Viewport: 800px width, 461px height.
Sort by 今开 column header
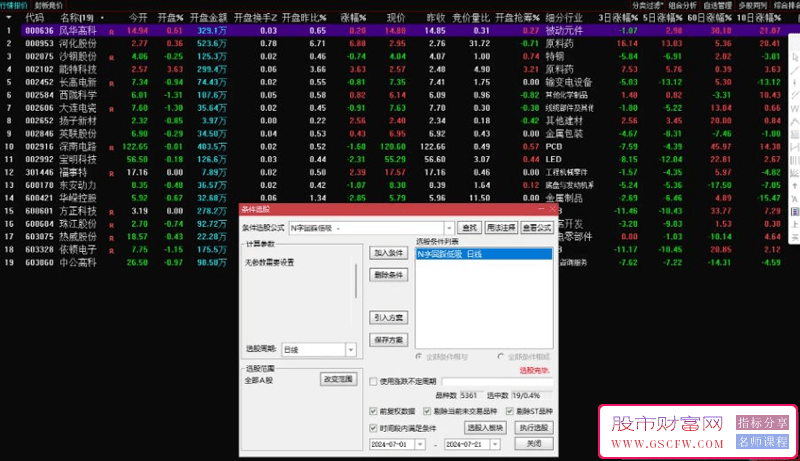[x=138, y=17]
